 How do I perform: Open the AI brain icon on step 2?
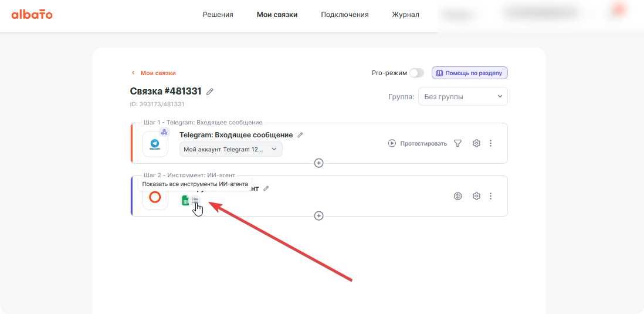(458, 196)
